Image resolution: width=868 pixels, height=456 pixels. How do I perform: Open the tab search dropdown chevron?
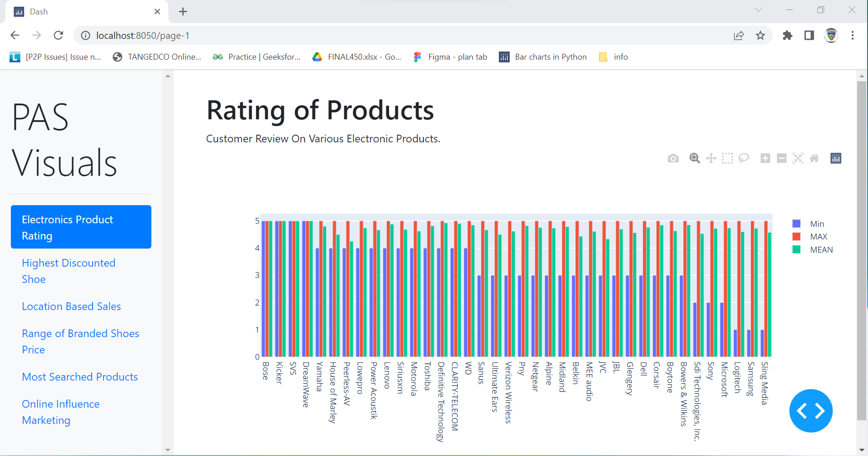tap(759, 10)
